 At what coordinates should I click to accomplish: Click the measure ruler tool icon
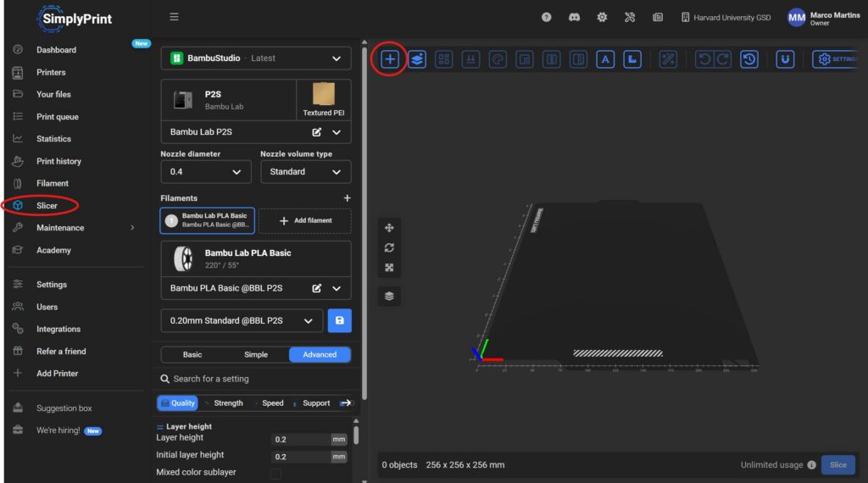(632, 59)
